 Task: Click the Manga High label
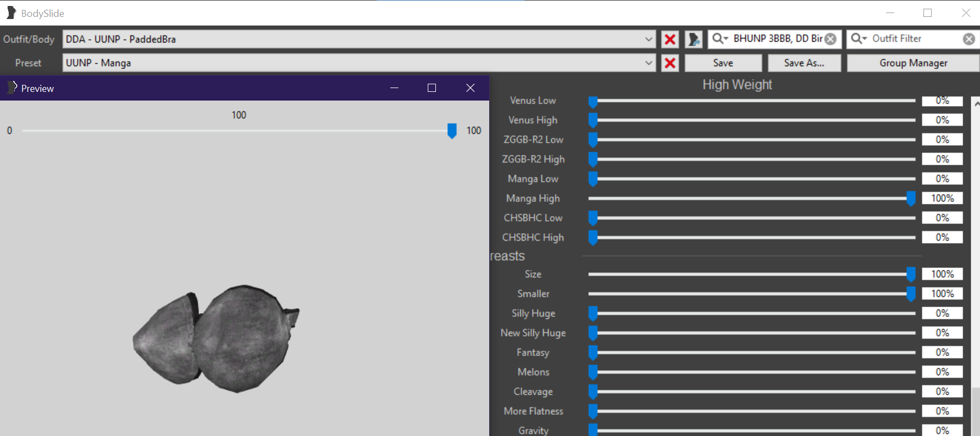pyautogui.click(x=533, y=198)
